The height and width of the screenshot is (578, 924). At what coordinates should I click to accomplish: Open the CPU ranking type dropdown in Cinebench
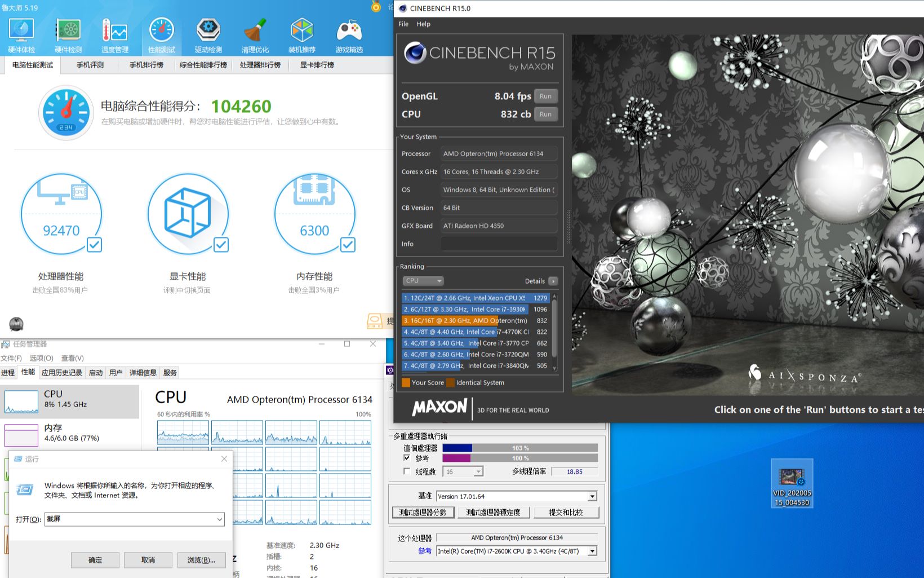423,281
